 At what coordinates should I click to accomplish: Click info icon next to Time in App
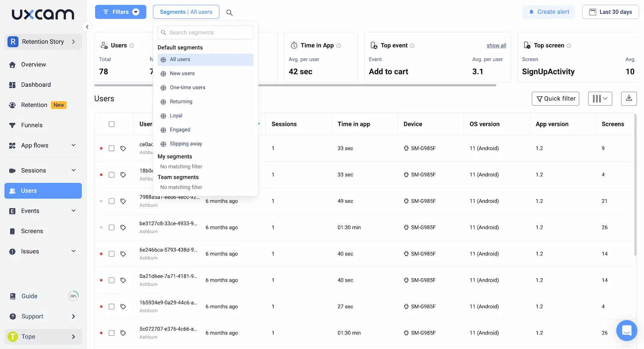(x=339, y=45)
